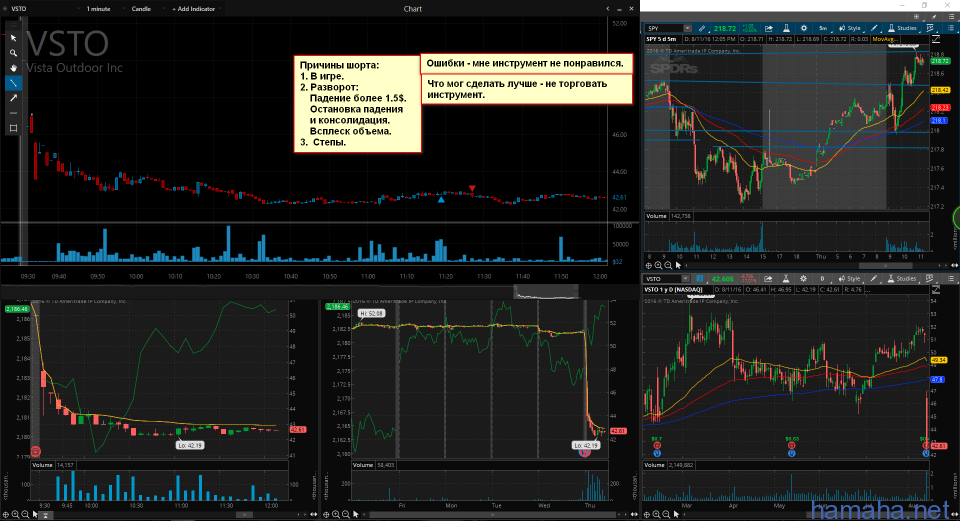This screenshot has width=960, height=521.
Task: Click the MovAvg study label on SPY chart
Action: [885, 39]
